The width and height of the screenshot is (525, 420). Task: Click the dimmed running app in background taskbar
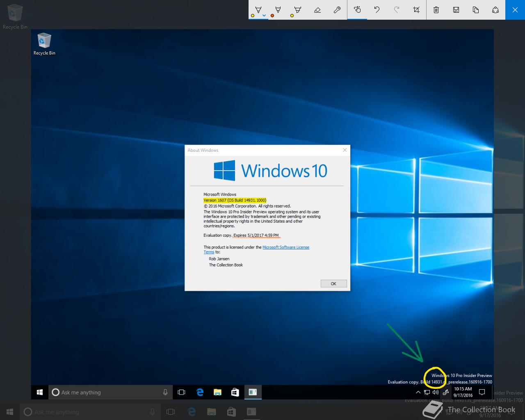click(x=251, y=411)
